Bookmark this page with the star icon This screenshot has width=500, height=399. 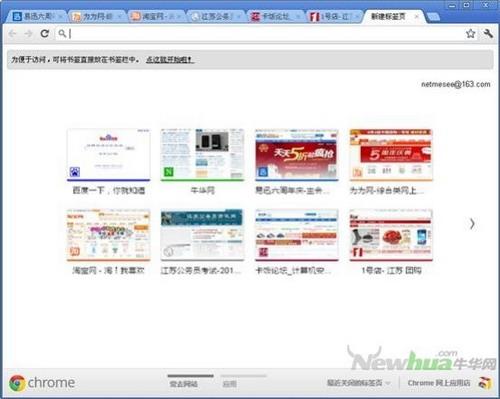click(470, 33)
